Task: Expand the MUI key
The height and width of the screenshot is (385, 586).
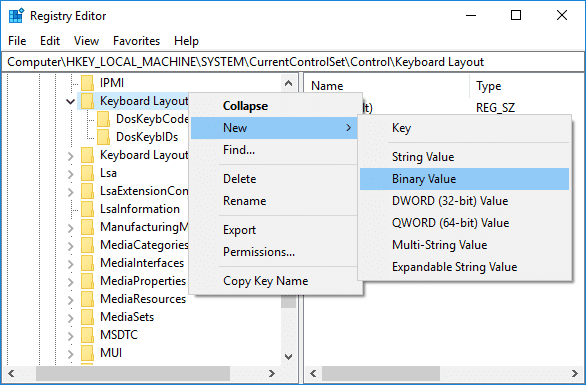Action: pos(71,353)
